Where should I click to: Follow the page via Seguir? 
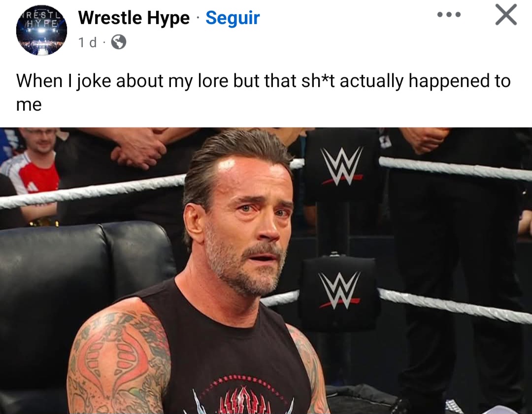click(x=233, y=18)
